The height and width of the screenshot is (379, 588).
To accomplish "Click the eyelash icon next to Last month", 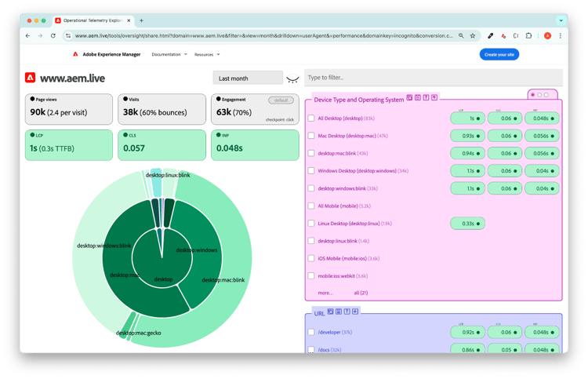I will pos(293,78).
